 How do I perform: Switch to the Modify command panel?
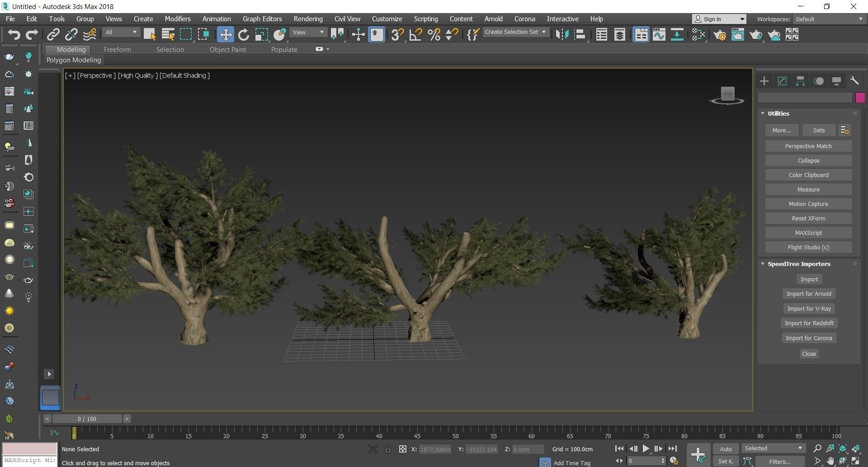[x=782, y=81]
